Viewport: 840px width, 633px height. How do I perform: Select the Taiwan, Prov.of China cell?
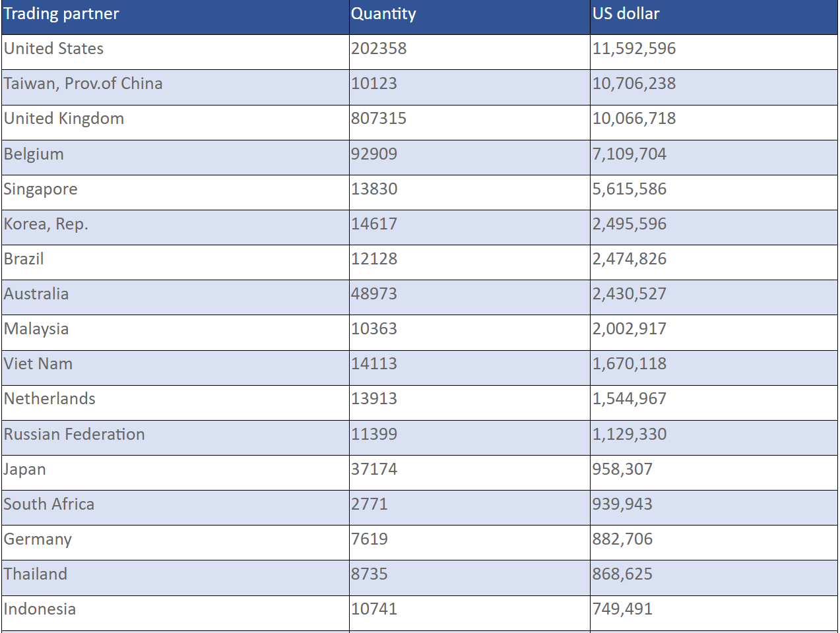(x=83, y=84)
